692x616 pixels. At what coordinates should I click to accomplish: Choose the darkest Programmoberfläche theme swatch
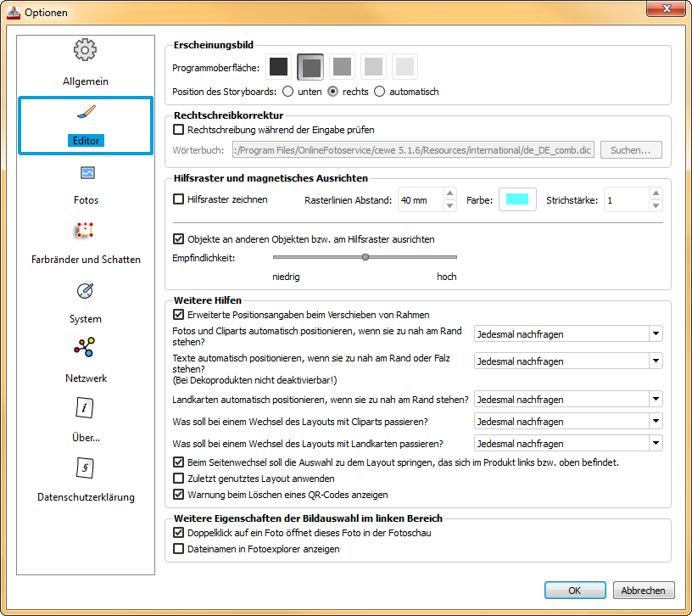(279, 66)
